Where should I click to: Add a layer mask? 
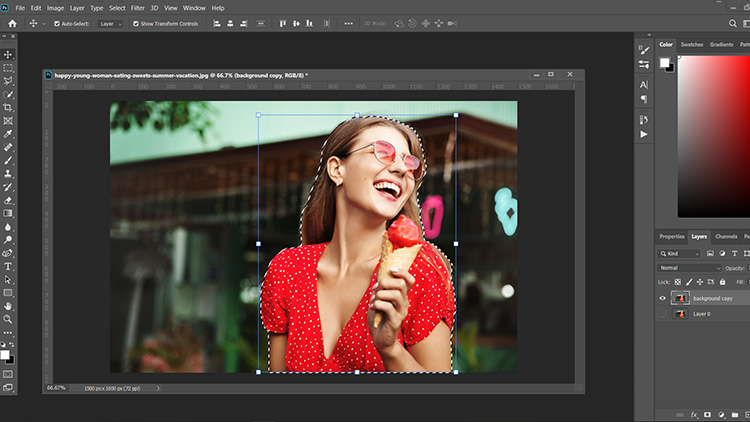(x=707, y=414)
